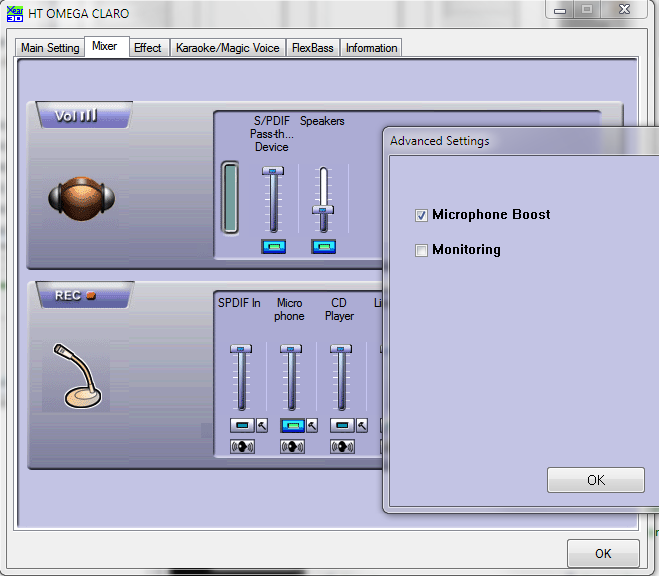659x576 pixels.
Task: Click the playback level meter bar
Action: (230, 197)
